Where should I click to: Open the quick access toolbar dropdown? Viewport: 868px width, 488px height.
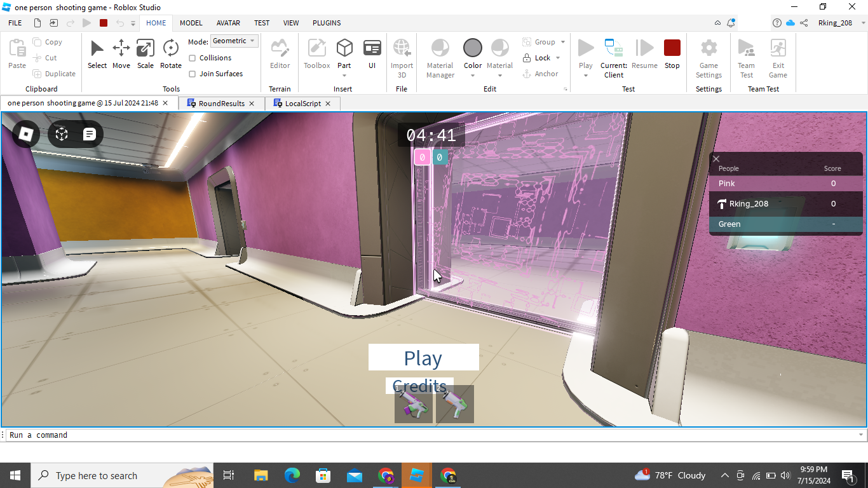tap(133, 23)
